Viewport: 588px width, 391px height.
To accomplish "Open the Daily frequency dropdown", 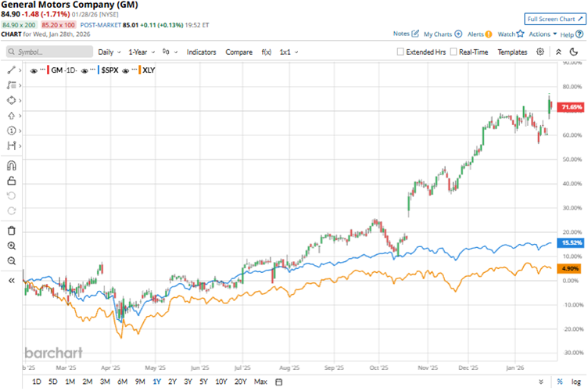I will (x=109, y=52).
